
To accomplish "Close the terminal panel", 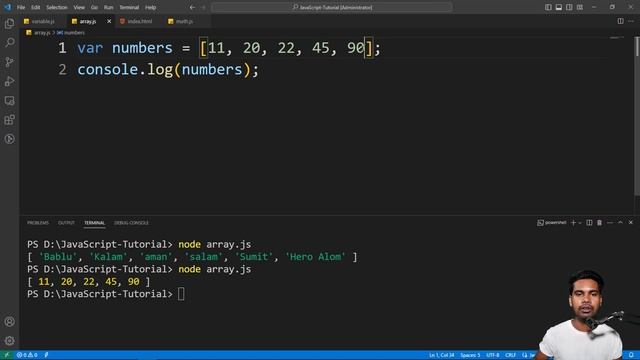I will pos(631,222).
